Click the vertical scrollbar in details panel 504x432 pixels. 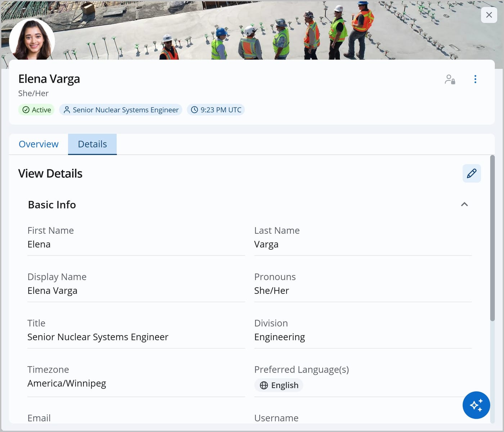coord(492,238)
